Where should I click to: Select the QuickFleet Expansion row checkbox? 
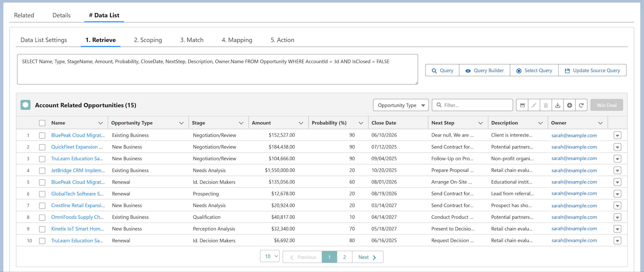pos(42,147)
